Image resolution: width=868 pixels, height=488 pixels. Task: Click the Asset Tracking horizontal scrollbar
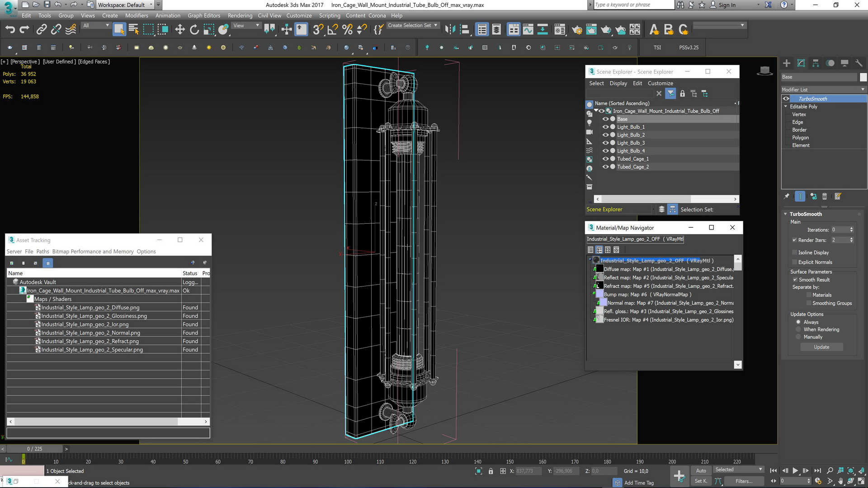tap(108, 422)
